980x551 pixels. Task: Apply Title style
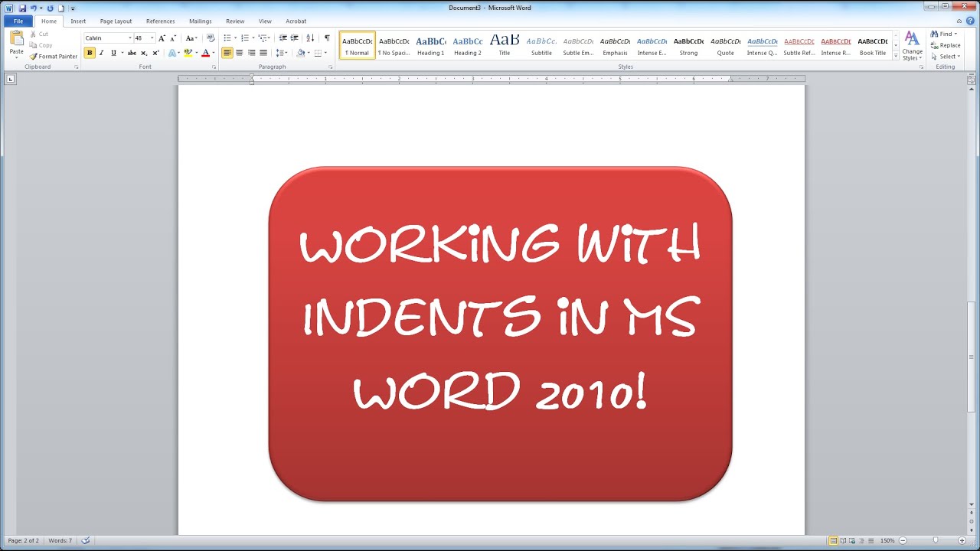505,46
